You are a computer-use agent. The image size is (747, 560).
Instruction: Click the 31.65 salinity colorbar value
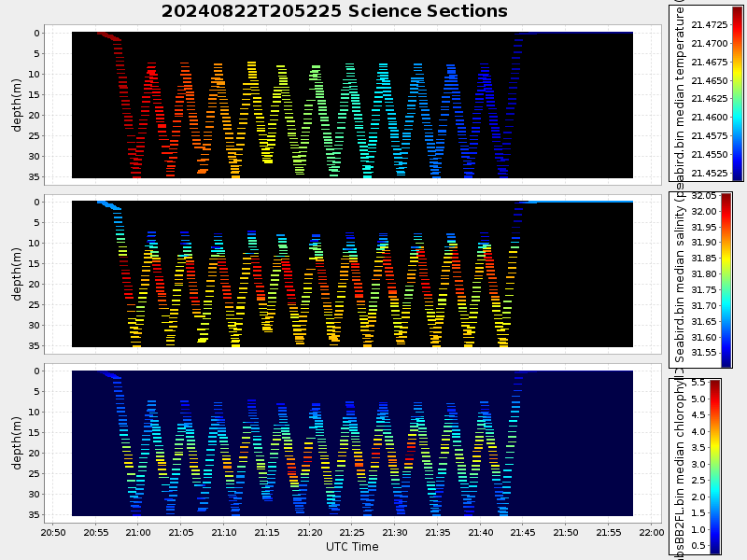pos(704,321)
